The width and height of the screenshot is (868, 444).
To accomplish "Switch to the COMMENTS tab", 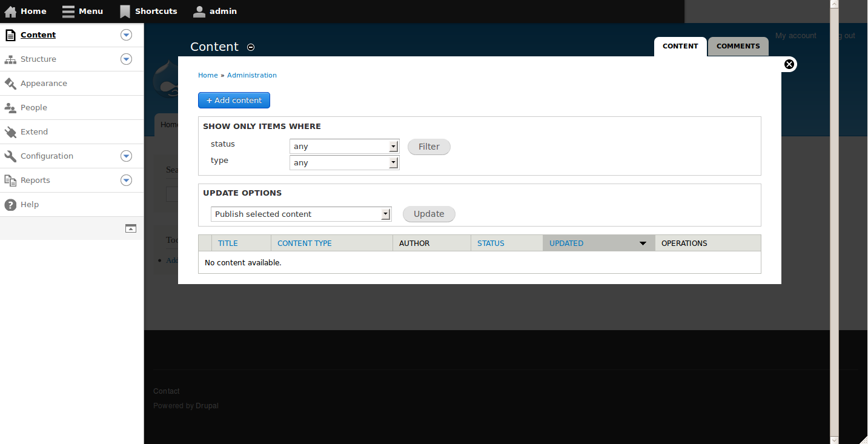I will click(738, 46).
